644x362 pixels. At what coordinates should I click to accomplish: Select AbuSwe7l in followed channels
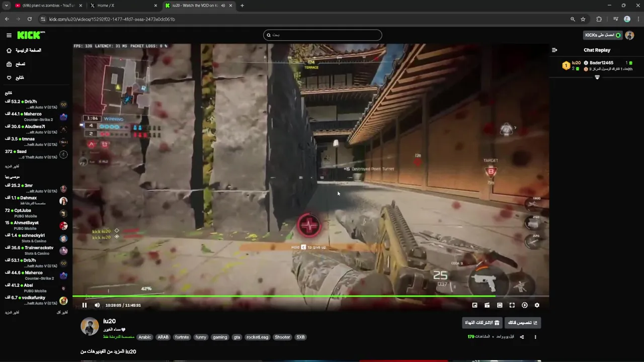click(36, 129)
